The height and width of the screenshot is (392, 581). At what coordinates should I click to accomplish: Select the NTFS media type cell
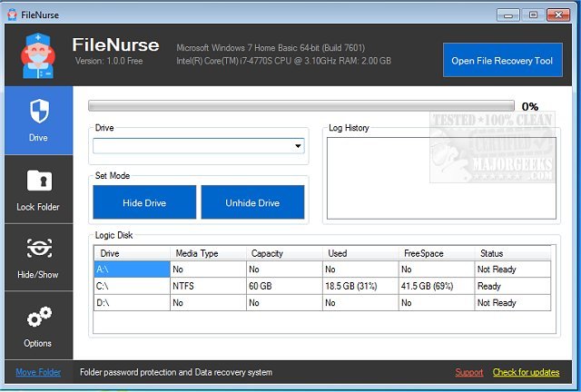(208, 286)
